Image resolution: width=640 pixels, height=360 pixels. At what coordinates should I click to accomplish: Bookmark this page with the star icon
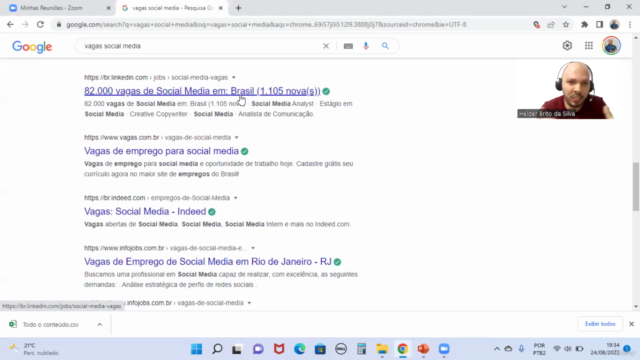tap(566, 24)
